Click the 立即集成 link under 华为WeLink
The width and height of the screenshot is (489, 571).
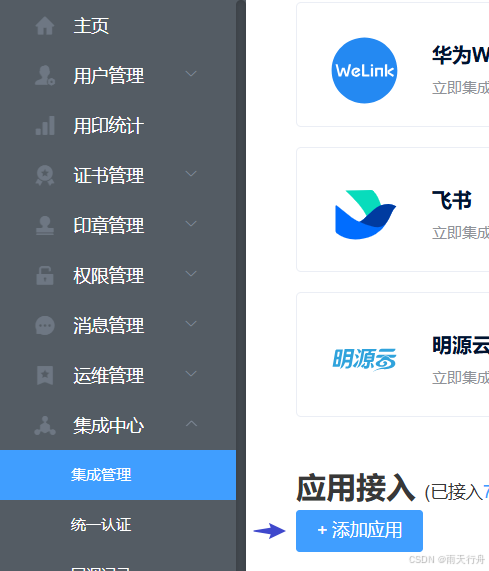click(x=461, y=88)
